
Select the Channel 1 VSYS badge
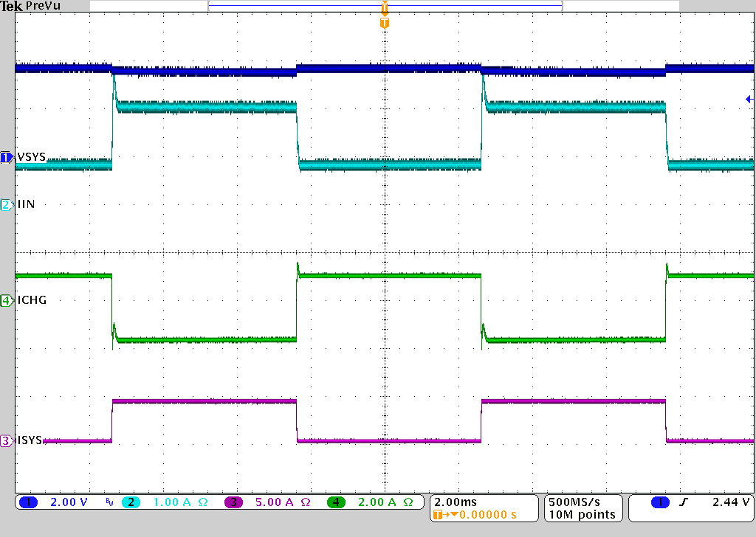6,157
